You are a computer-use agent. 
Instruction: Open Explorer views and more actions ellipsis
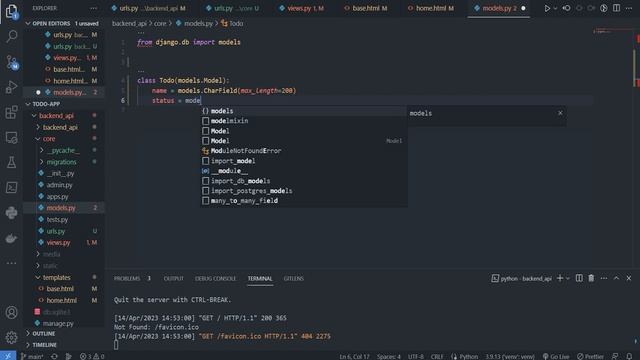(93, 8)
